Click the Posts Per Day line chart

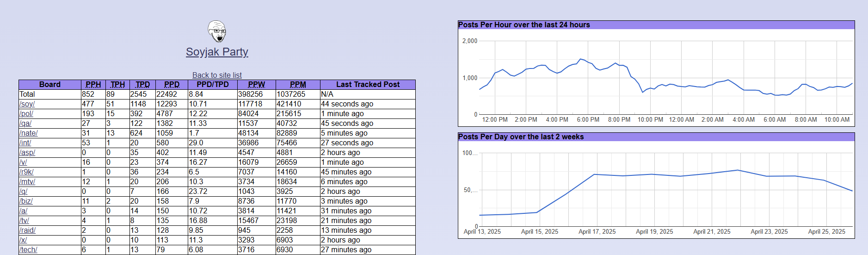(x=666, y=190)
